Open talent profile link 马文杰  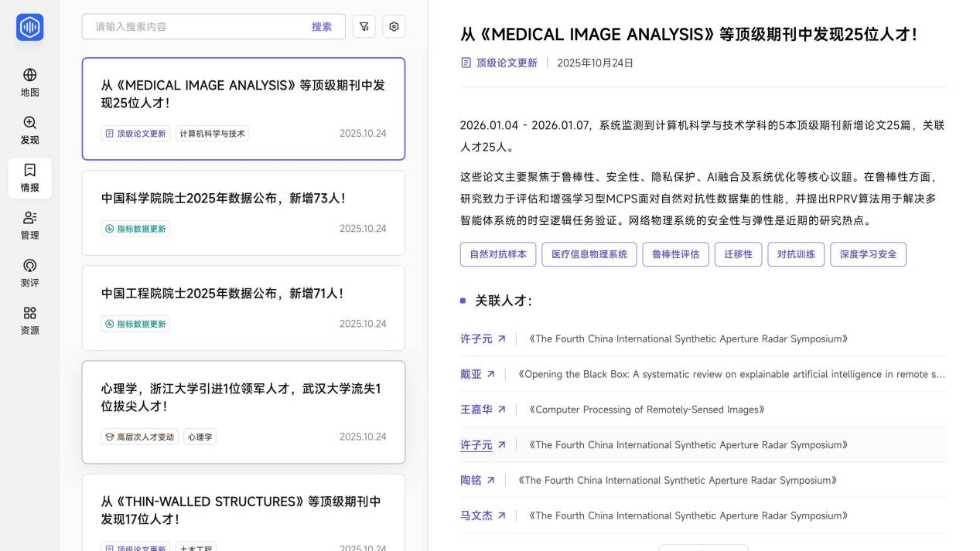point(476,515)
